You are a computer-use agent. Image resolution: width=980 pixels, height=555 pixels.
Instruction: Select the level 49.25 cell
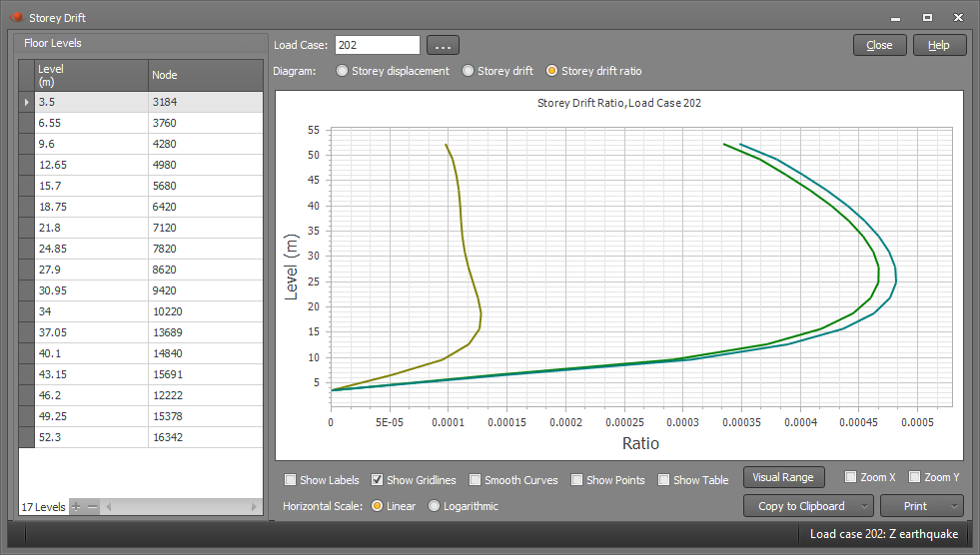91,416
